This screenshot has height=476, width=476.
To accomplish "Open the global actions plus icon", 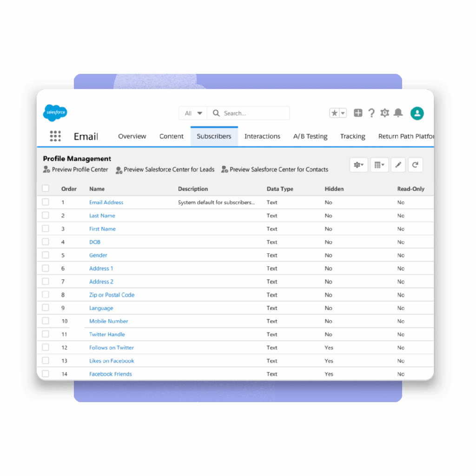I will (x=358, y=113).
